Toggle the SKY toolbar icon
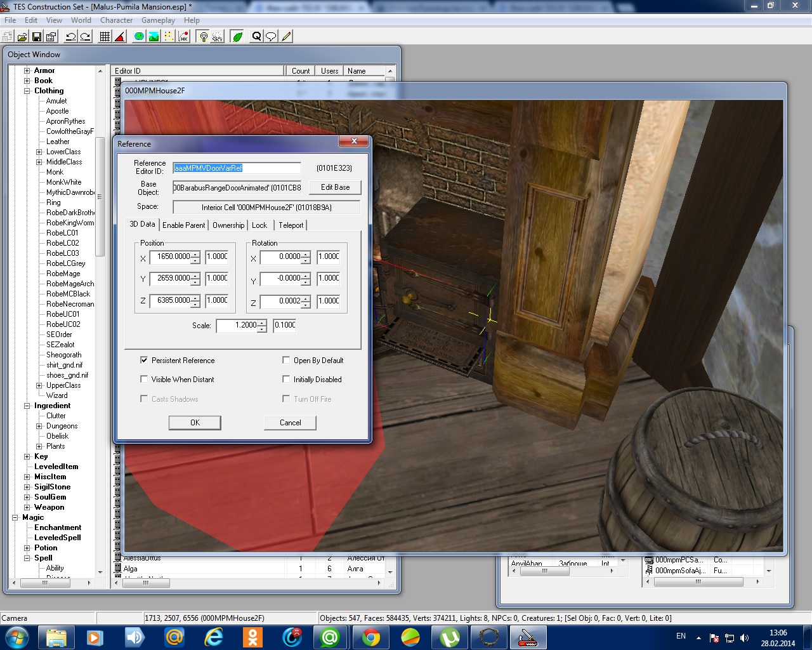The image size is (812, 650). point(218,37)
